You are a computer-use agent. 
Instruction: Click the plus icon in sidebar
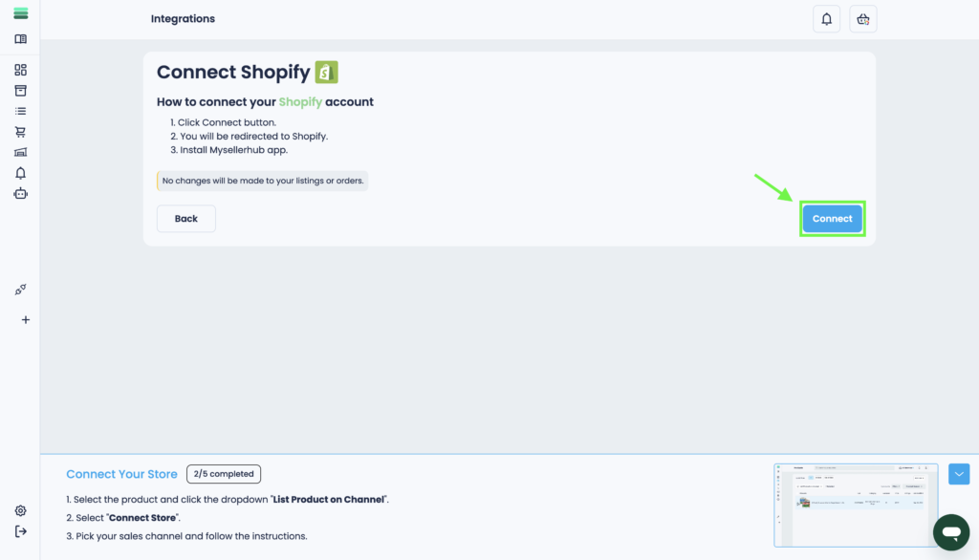click(x=26, y=320)
